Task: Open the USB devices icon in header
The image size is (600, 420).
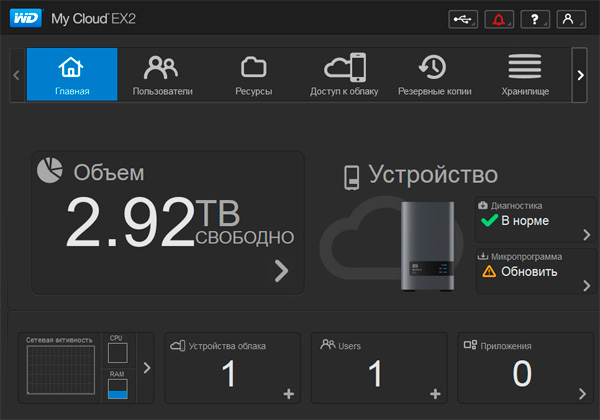Action: coord(466,19)
